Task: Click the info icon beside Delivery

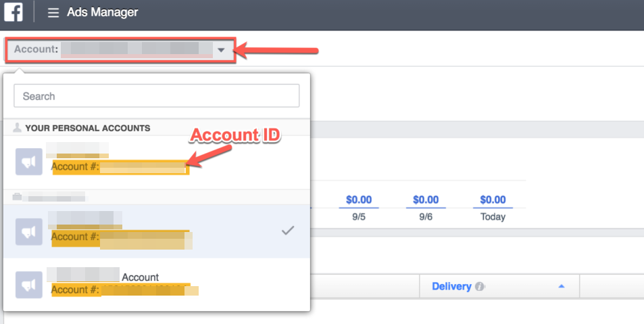Action: (x=479, y=286)
